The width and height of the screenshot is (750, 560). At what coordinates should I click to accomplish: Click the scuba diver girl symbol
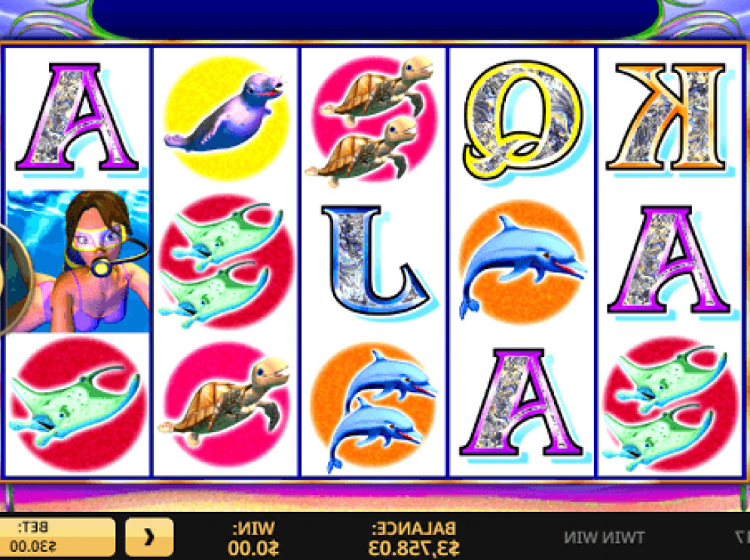(78, 261)
